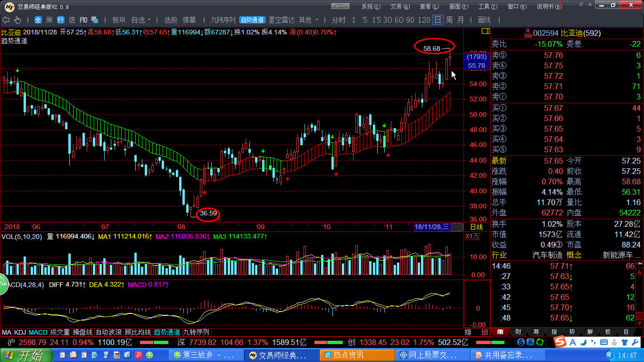644x362 pixels.
Task: Toggle Sogou punctuation mode icon
Action: click(592, 342)
